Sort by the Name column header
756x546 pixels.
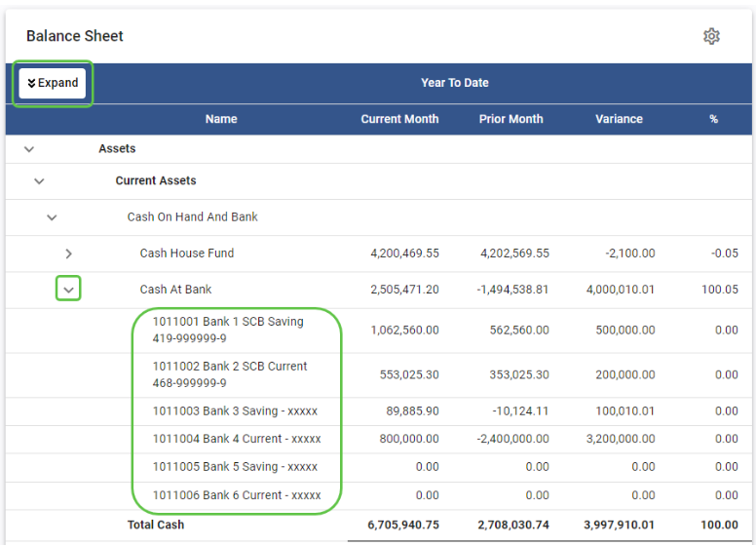[x=221, y=119]
